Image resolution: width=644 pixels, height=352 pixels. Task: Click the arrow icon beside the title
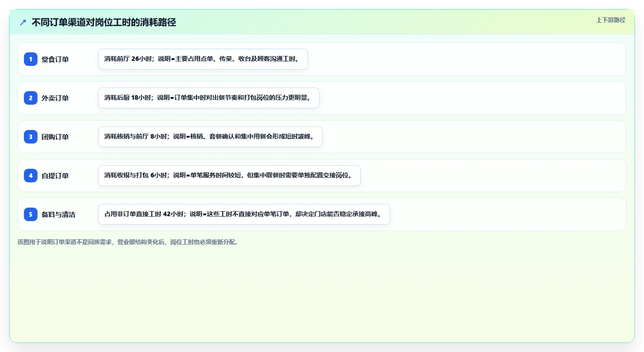point(23,22)
